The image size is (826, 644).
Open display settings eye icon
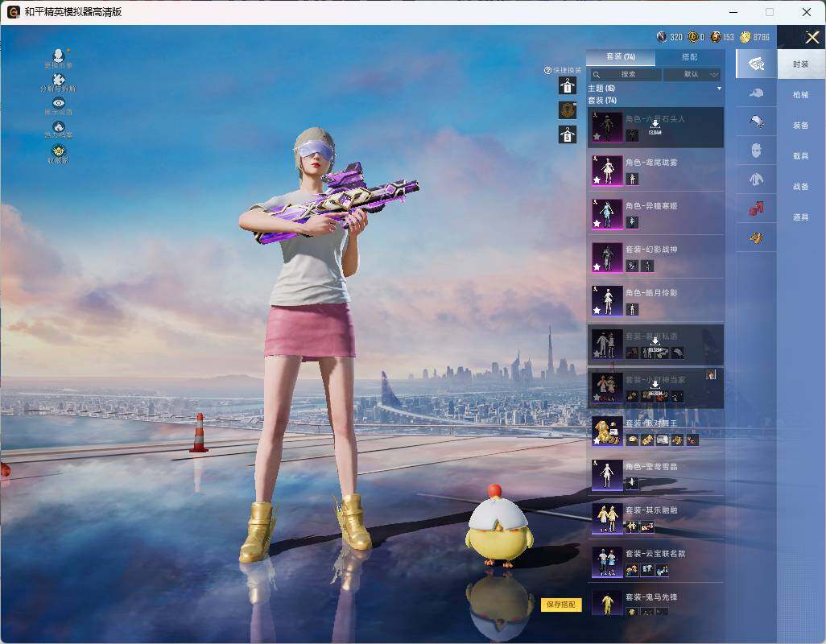pos(59,103)
